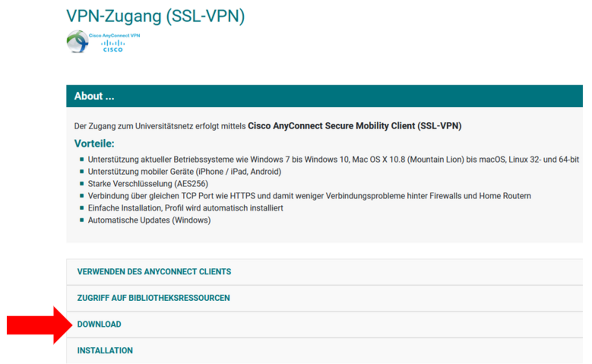Click 'Linux 32- und 64-bit' text

544,160
